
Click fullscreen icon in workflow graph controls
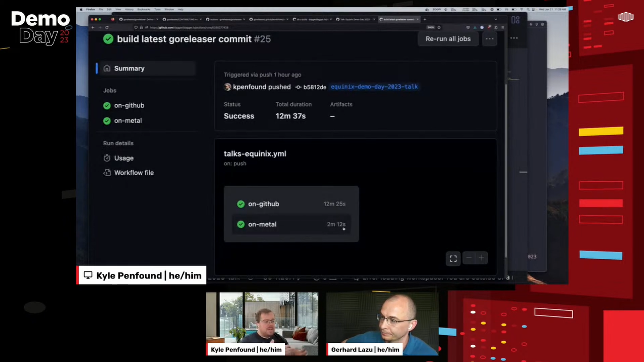453,258
